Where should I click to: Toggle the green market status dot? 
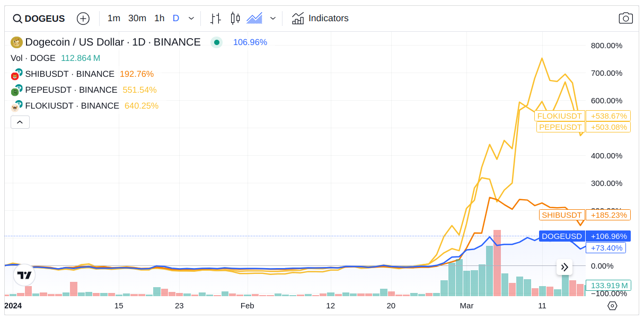pyautogui.click(x=216, y=42)
